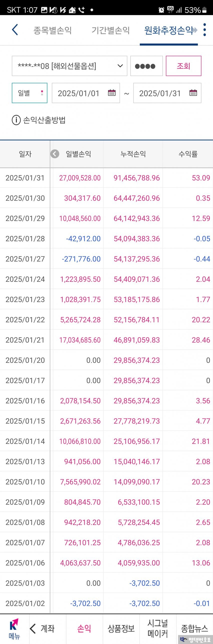Tap the 조회 button

184,66
